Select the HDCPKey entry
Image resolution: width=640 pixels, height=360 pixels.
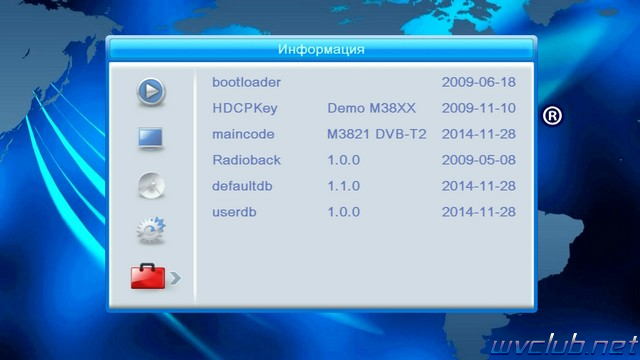click(x=244, y=108)
